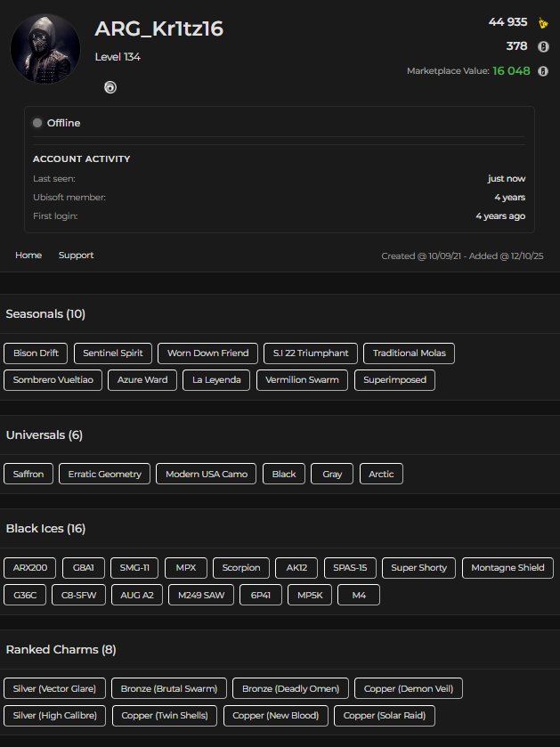Select the Silver (Vector Glare) charm
560x747 pixels.
tap(55, 688)
